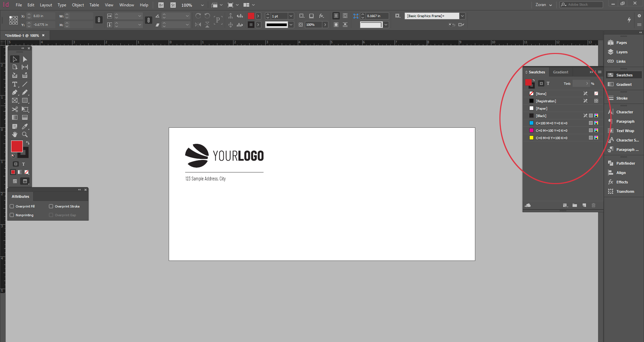Click the swap fill and stroke arrow in toolbox
644x342 pixels.
click(28, 143)
